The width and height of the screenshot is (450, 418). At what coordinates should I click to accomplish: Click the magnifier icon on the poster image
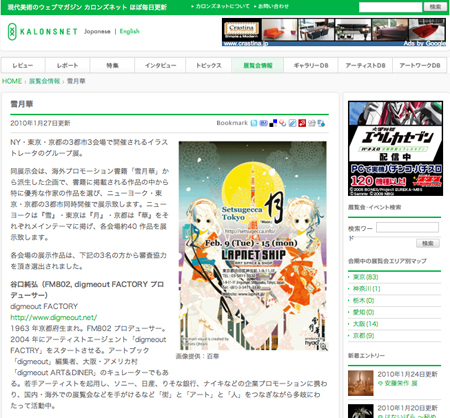(323, 346)
